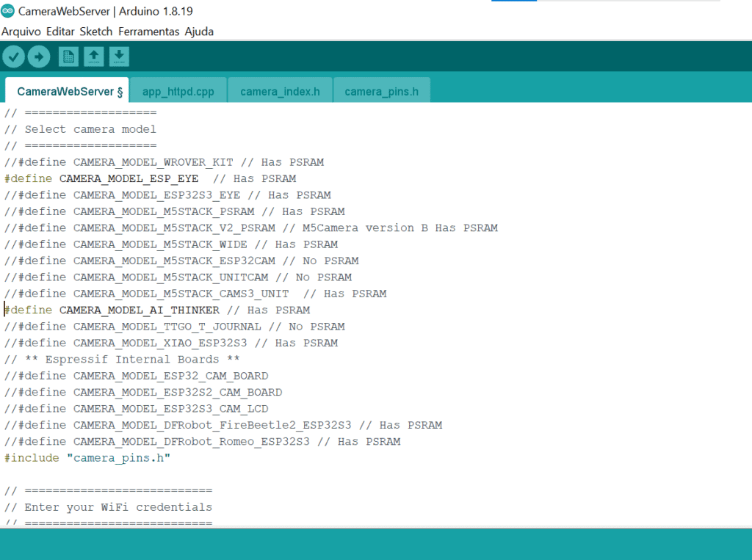Open the Arquivo menu

click(21, 32)
